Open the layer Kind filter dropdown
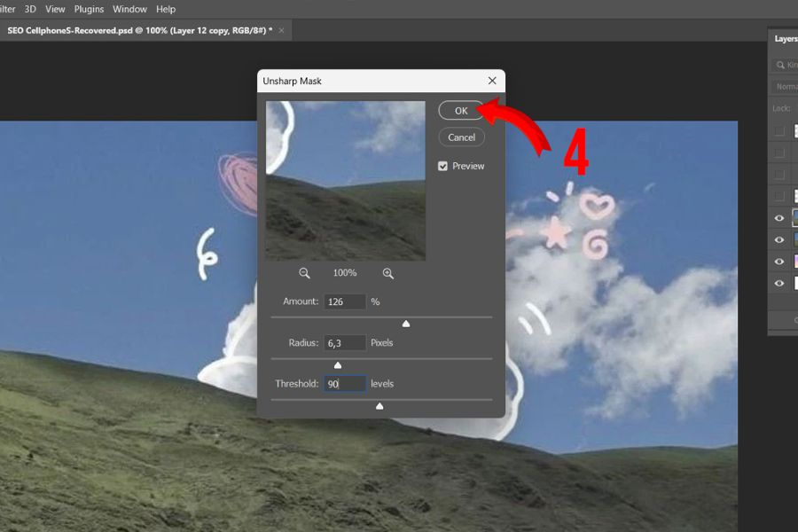 point(791,65)
